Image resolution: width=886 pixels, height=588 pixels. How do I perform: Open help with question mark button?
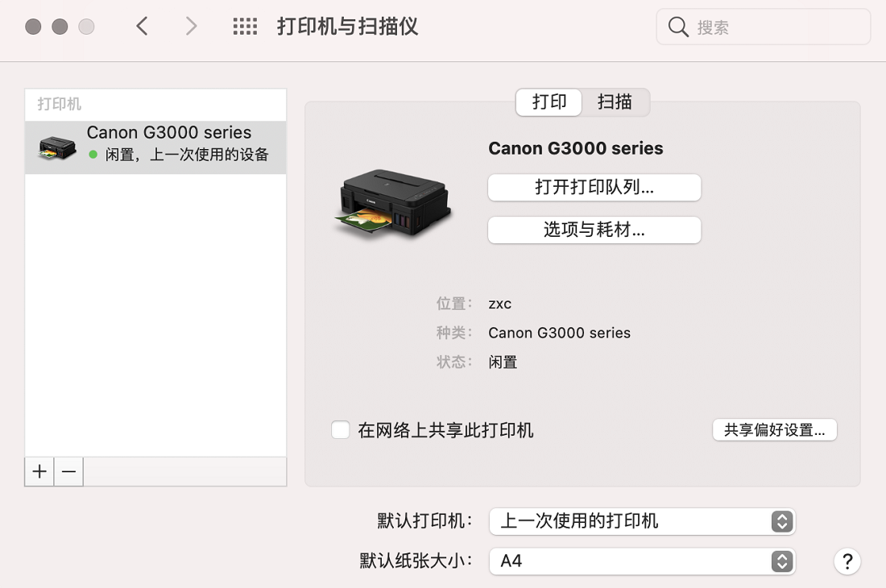click(847, 561)
